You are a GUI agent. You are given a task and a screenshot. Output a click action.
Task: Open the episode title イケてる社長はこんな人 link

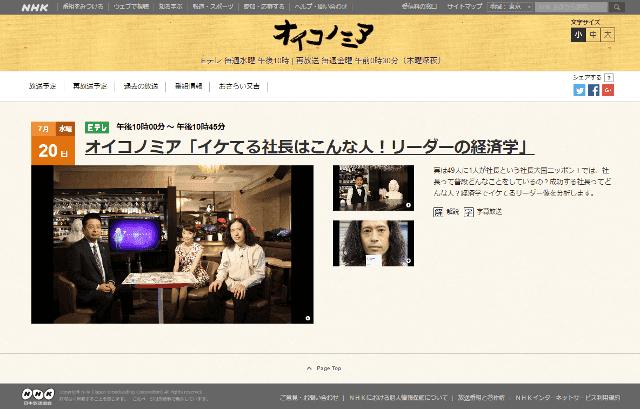[x=309, y=147]
